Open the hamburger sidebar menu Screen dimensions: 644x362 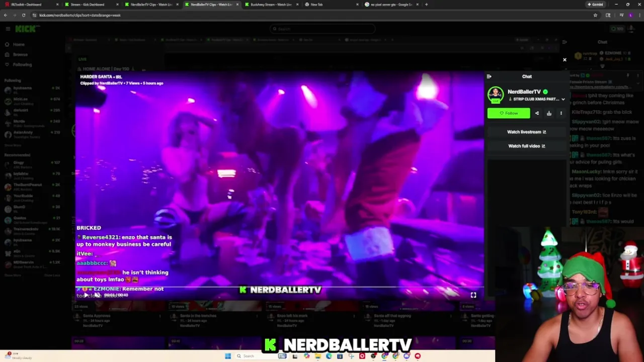click(8, 29)
